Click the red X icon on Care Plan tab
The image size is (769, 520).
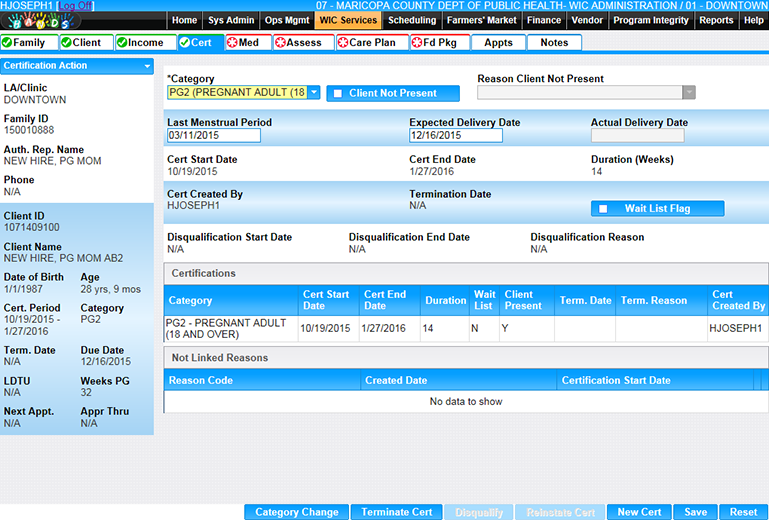coord(342,43)
